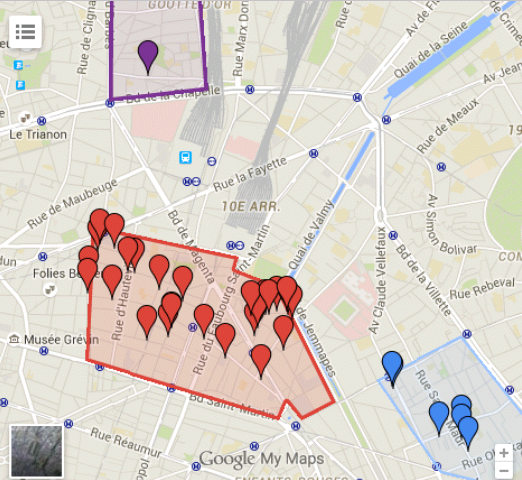Image resolution: width=522 pixels, height=480 pixels.
Task: Select the blue pin near Av Claude-Vellefaux
Action: point(392,369)
